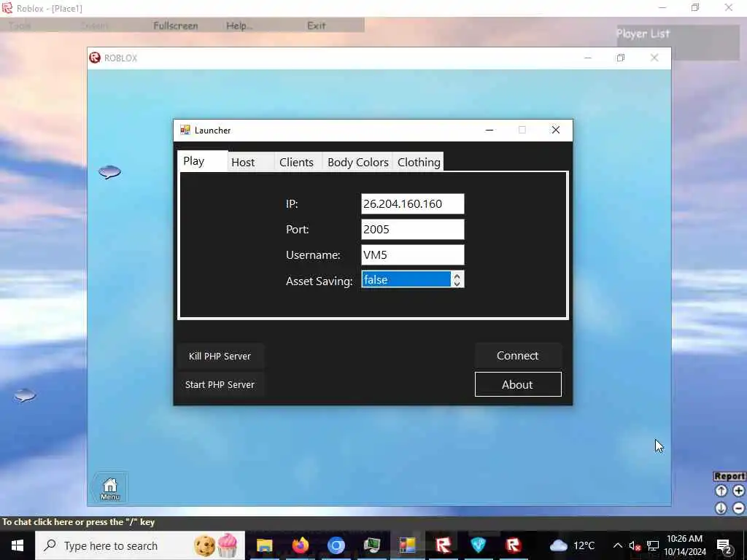Image resolution: width=747 pixels, height=560 pixels.
Task: Click the Windows search box
Action: tap(140, 545)
